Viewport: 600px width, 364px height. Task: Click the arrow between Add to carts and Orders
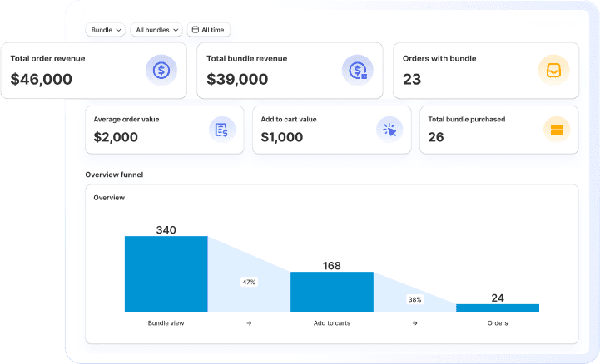pos(414,323)
